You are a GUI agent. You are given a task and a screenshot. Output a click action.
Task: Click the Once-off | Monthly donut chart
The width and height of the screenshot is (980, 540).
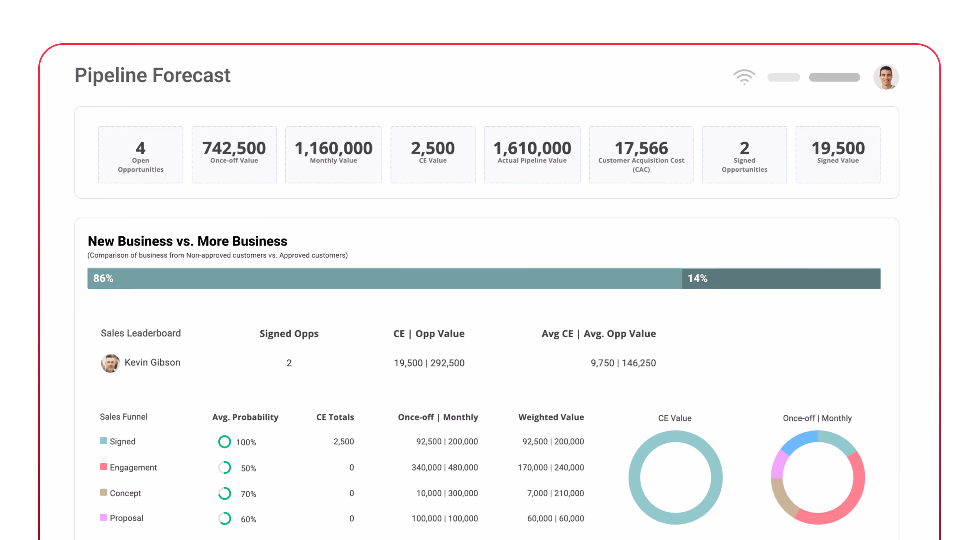pyautogui.click(x=818, y=477)
